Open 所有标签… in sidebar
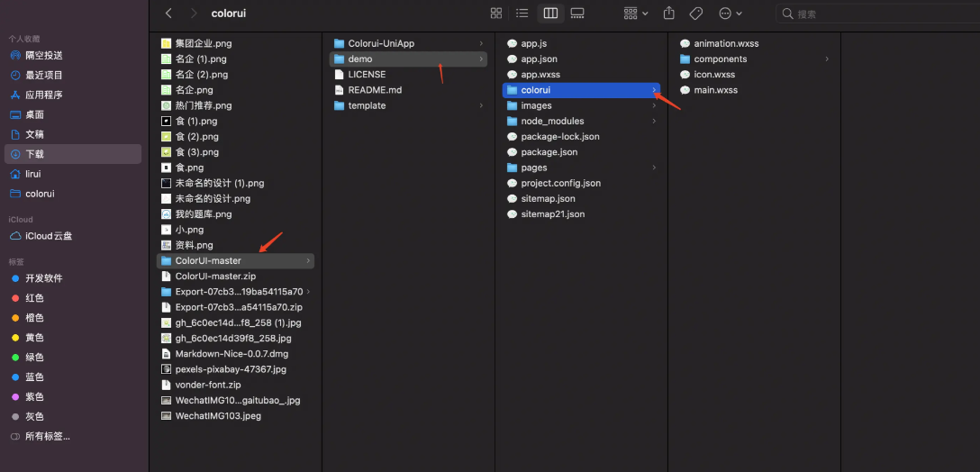The width and height of the screenshot is (980, 472). coord(74,436)
